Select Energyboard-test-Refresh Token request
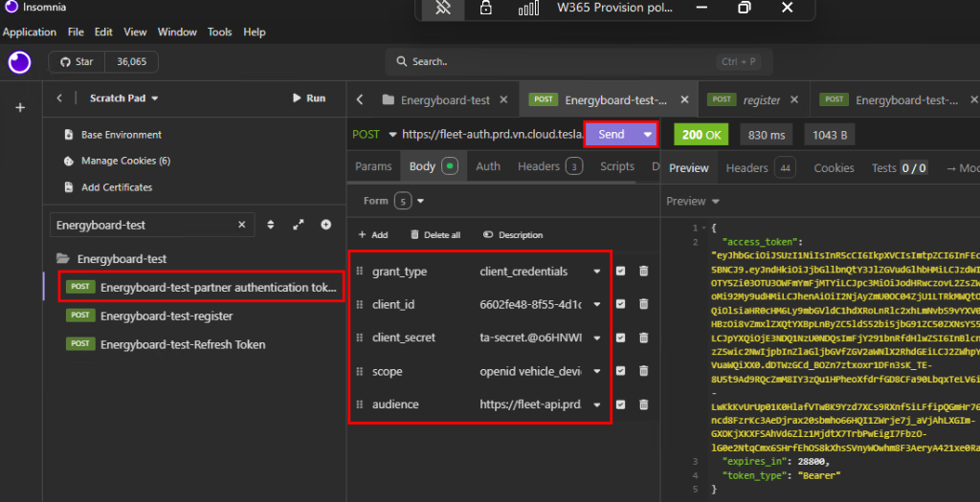Image resolution: width=980 pixels, height=502 pixels. pos(166,344)
